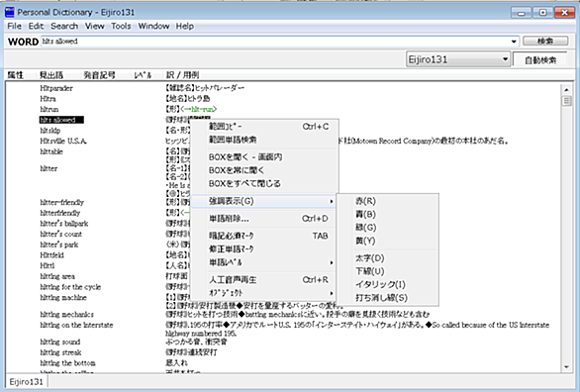Click the 訳 / 用例 column header
Viewport: 580px width, 392px height.
coord(183,75)
